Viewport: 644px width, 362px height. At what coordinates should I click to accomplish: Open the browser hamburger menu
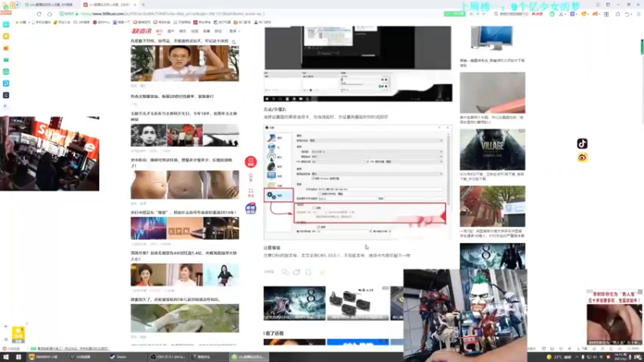click(638, 14)
